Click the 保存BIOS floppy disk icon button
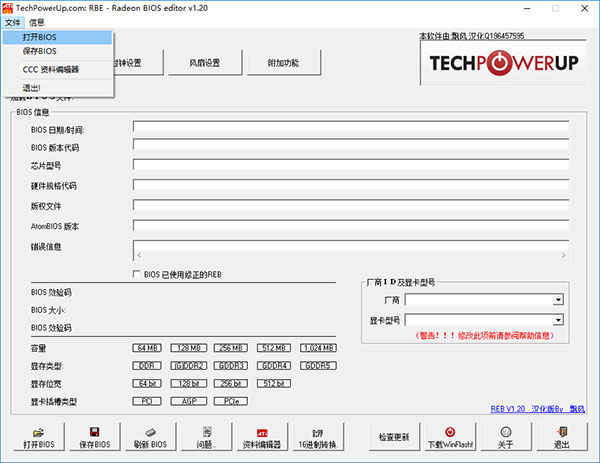 click(x=95, y=437)
